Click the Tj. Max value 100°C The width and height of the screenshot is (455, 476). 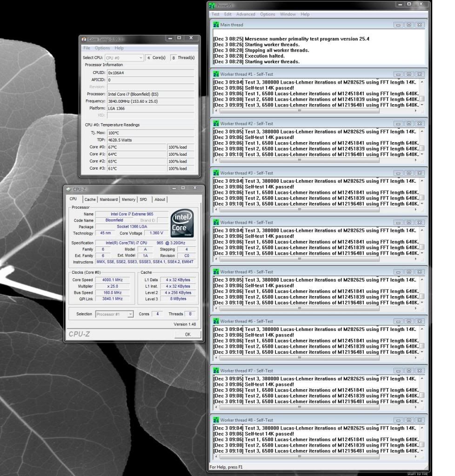pyautogui.click(x=151, y=133)
